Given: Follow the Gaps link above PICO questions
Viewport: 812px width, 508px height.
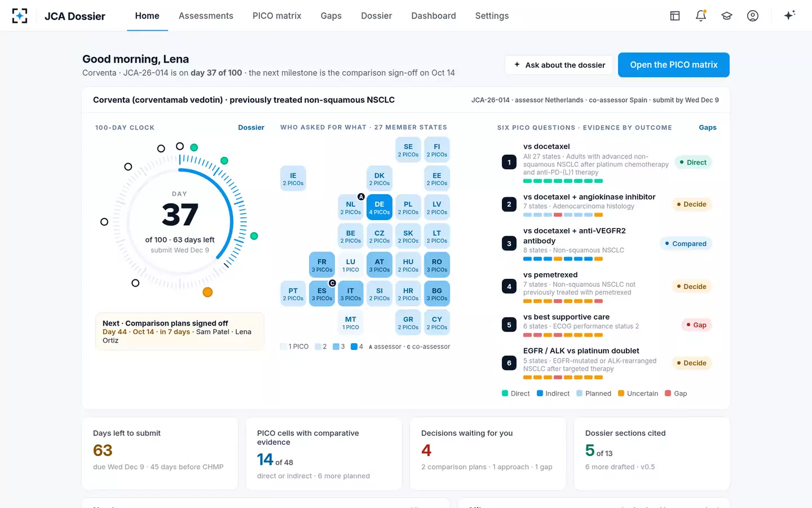Looking at the screenshot, I should (708, 128).
